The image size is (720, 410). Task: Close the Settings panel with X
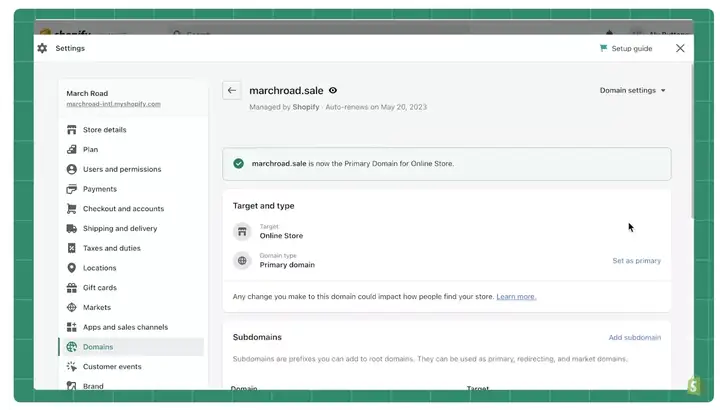click(680, 48)
